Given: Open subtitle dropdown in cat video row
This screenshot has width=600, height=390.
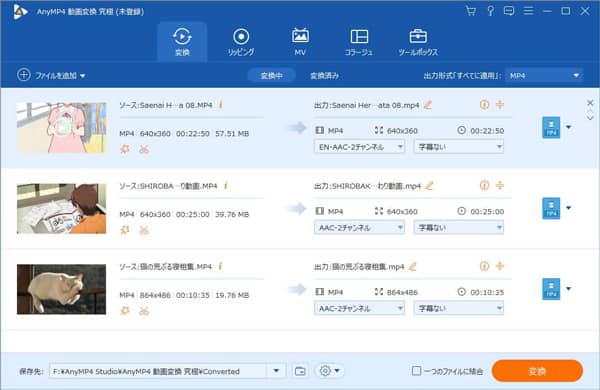Looking at the screenshot, I should pos(458,308).
